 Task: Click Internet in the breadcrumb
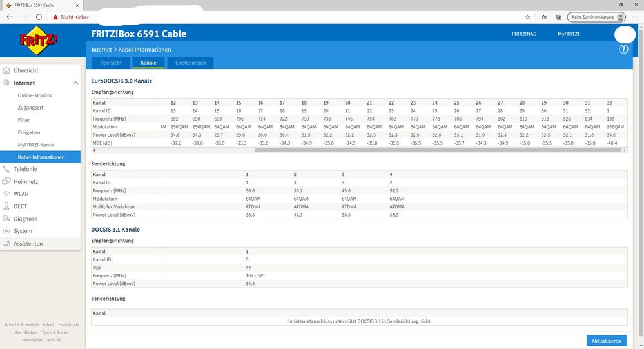pos(101,49)
